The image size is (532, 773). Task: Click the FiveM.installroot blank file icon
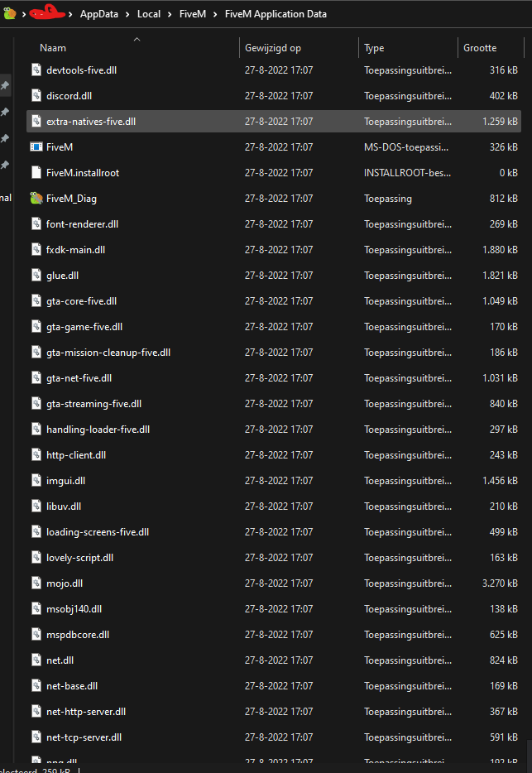click(x=36, y=172)
